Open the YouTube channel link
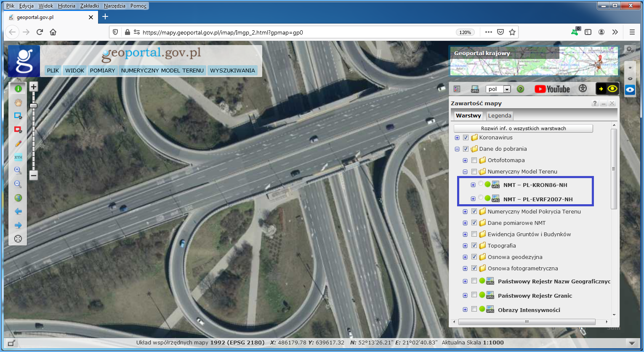 (552, 89)
